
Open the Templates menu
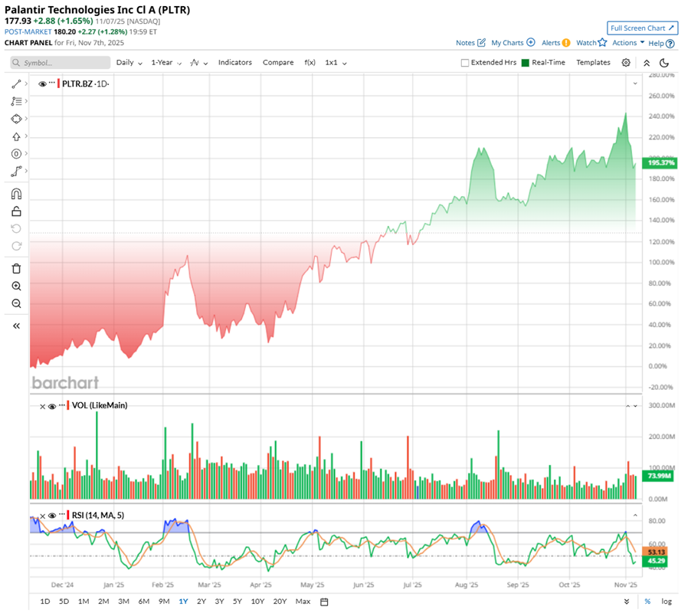[x=593, y=63]
